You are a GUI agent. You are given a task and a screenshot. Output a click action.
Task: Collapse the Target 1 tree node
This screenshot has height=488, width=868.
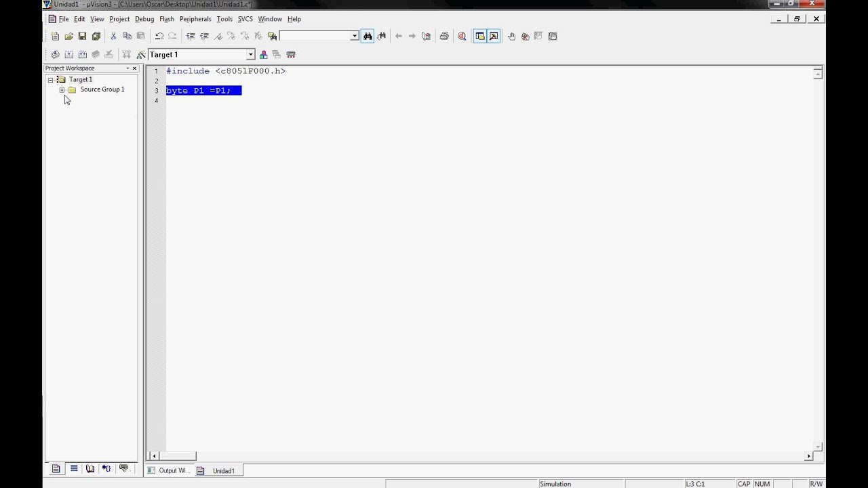click(50, 79)
